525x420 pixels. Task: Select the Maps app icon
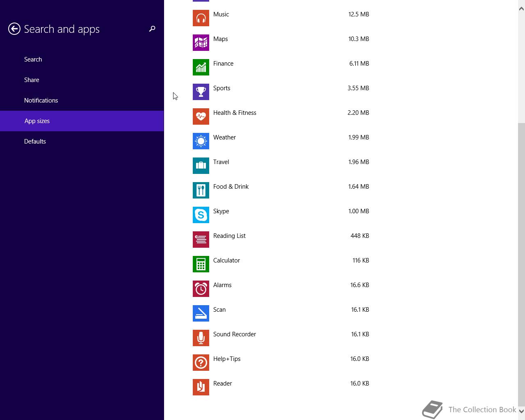coord(201,43)
